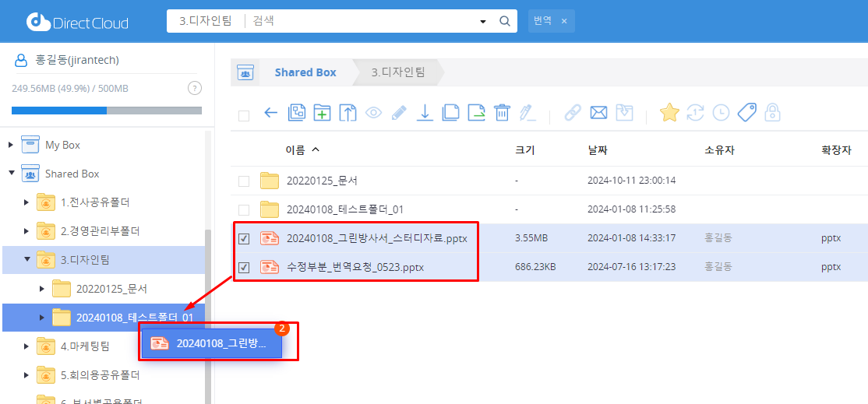868x404 pixels.
Task: Click the new folder icon
Action: coord(322,113)
